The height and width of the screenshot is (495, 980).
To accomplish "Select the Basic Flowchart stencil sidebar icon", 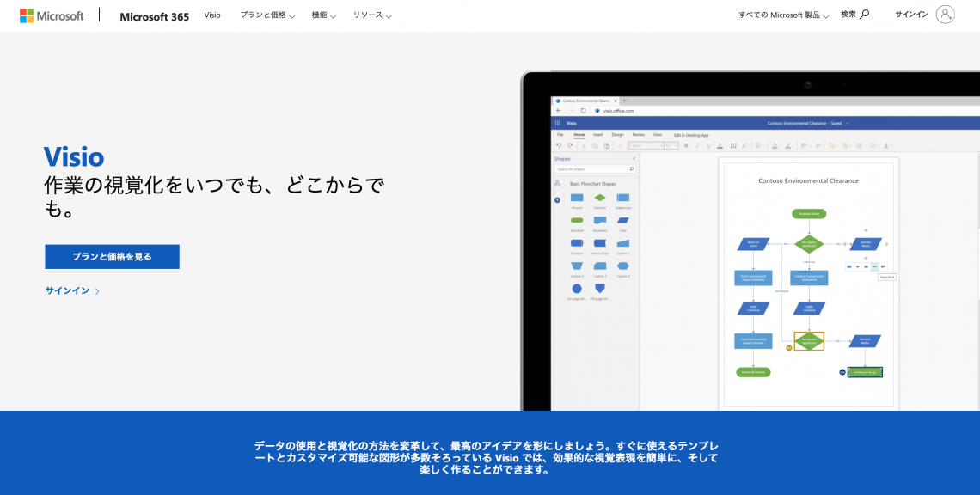I will (557, 183).
